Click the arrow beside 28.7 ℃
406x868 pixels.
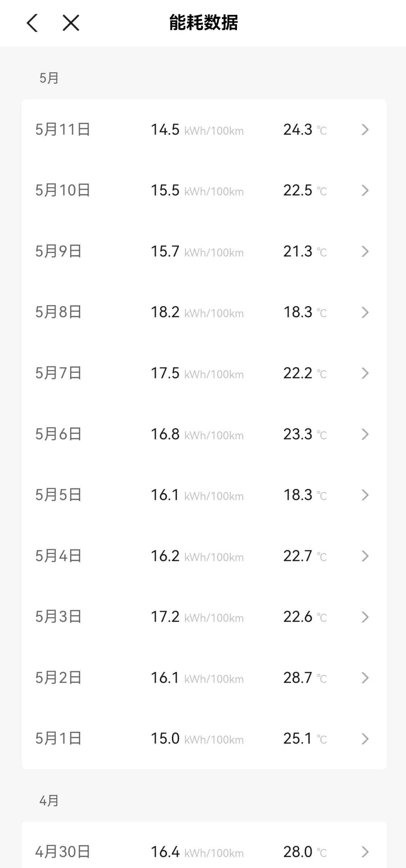coord(365,678)
